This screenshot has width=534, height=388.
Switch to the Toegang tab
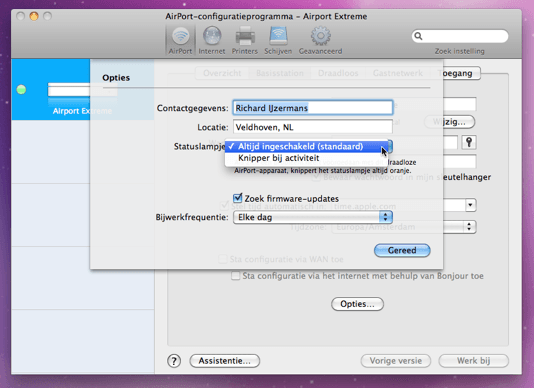click(455, 73)
